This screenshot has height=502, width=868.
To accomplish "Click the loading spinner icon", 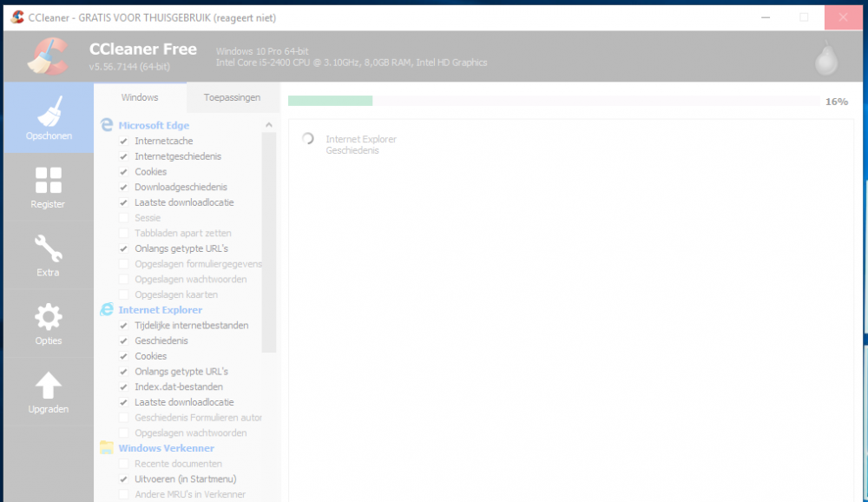I will pyautogui.click(x=308, y=138).
